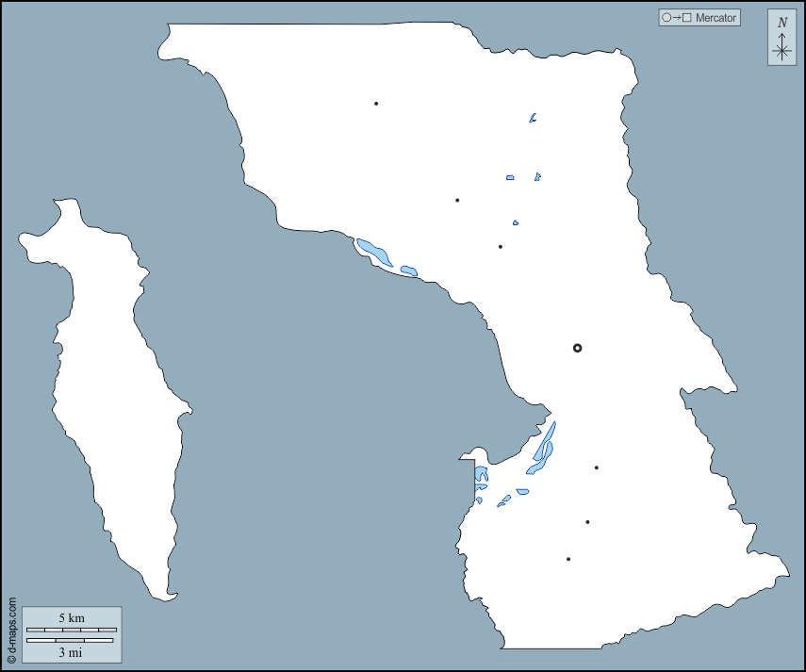Viewport: 806px width, 672px height.
Task: Click the kilometer scale bar
Action: pos(72,629)
